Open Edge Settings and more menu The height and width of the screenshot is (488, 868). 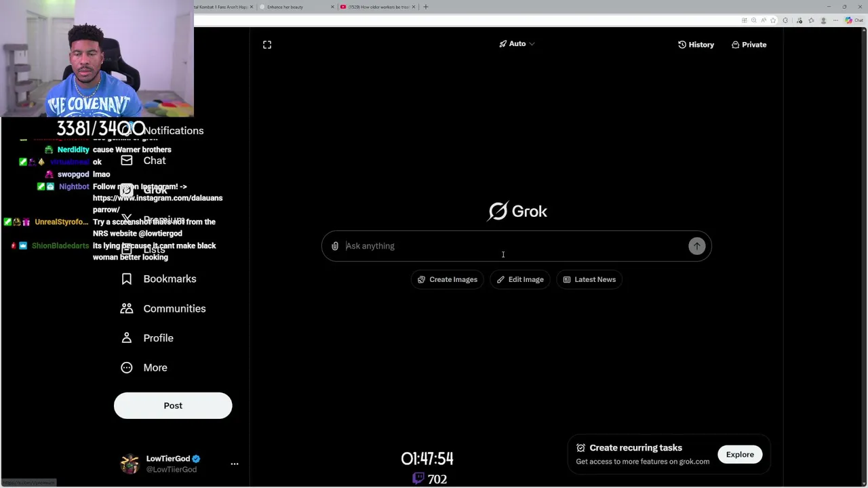835,20
